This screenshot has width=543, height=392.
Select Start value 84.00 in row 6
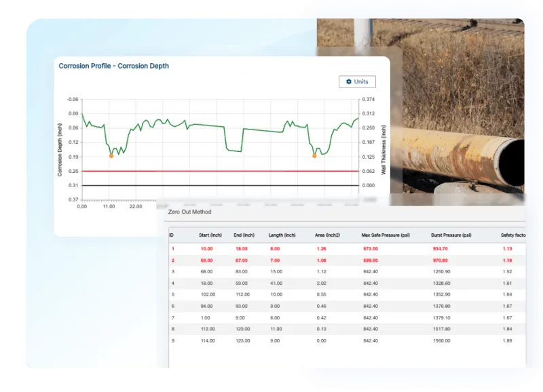pos(207,306)
